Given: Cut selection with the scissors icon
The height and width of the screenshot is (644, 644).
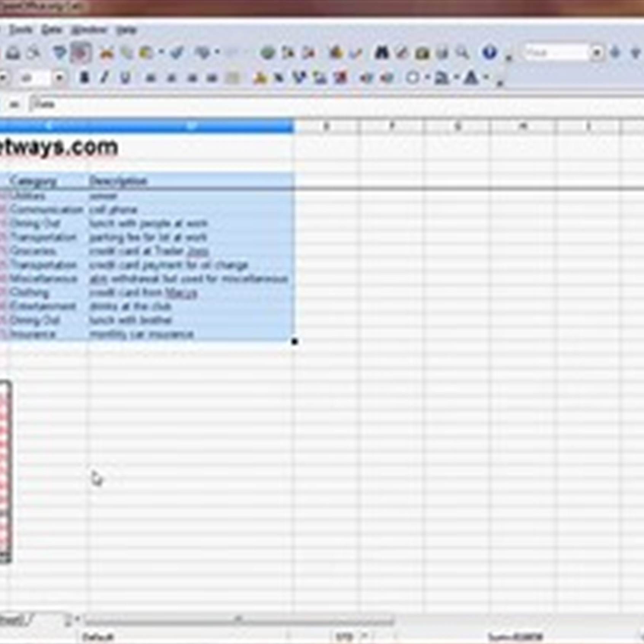Looking at the screenshot, I should tap(107, 53).
